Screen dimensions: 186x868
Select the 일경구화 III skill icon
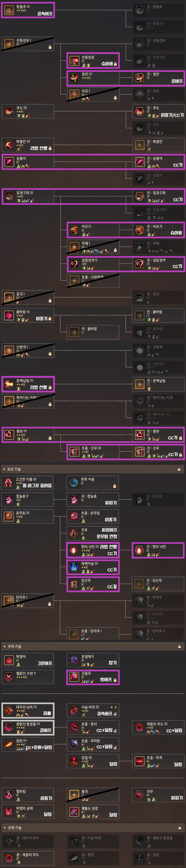pos(9,196)
